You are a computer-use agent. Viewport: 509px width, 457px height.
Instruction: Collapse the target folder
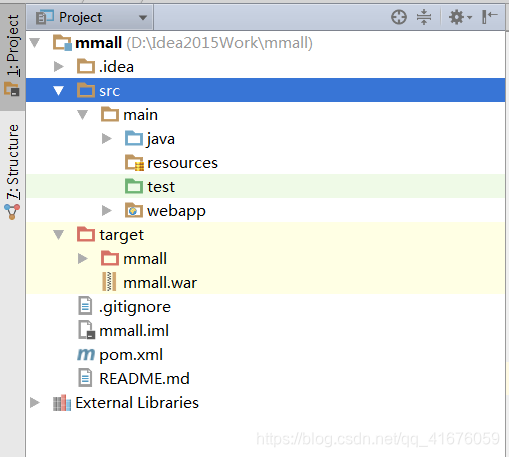pyautogui.click(x=59, y=235)
